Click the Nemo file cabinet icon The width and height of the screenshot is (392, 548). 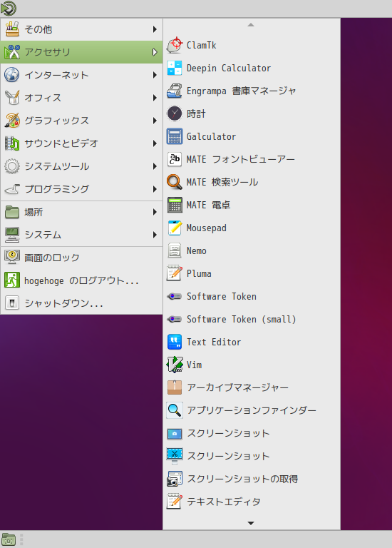(175, 250)
